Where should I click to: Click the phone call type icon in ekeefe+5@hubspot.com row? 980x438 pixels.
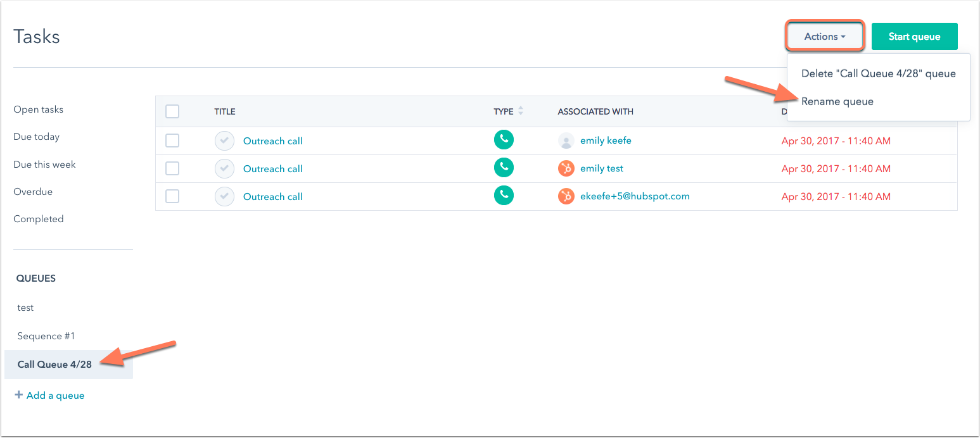pyautogui.click(x=504, y=196)
